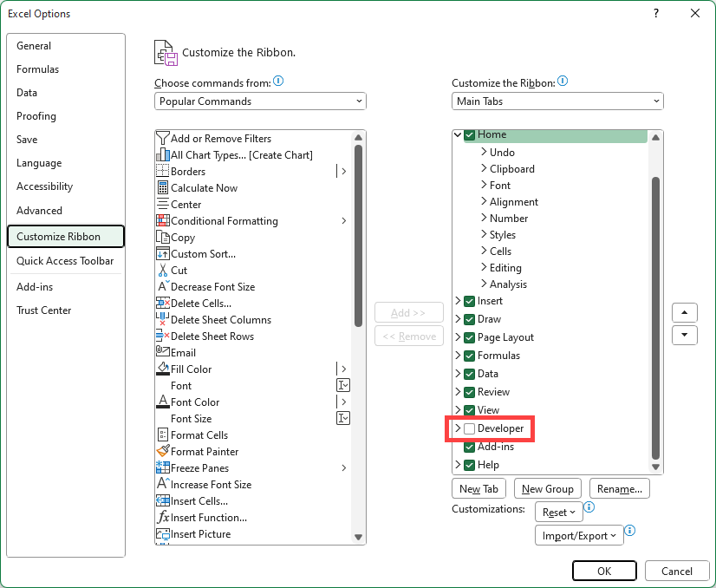This screenshot has height=588, width=716.
Task: Click the Email envelope icon
Action: pos(163,352)
